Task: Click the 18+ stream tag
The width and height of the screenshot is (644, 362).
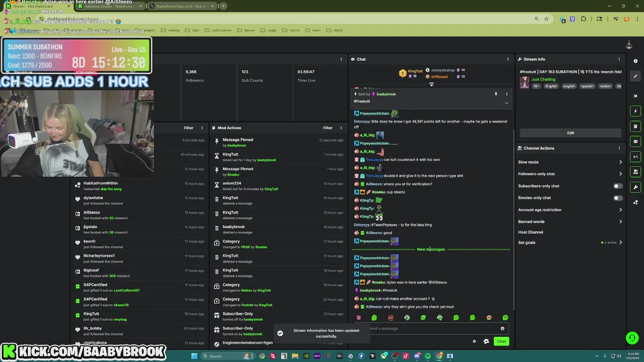Action: point(536,86)
